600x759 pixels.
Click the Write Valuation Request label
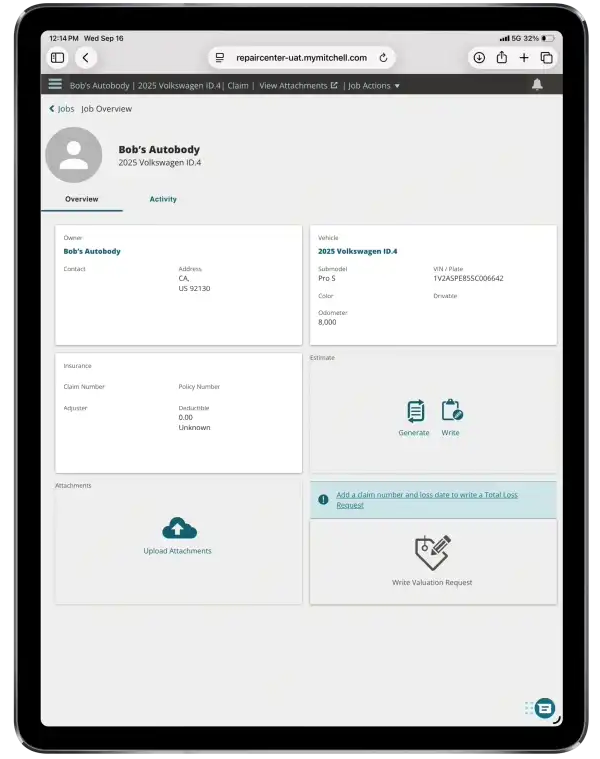432,582
